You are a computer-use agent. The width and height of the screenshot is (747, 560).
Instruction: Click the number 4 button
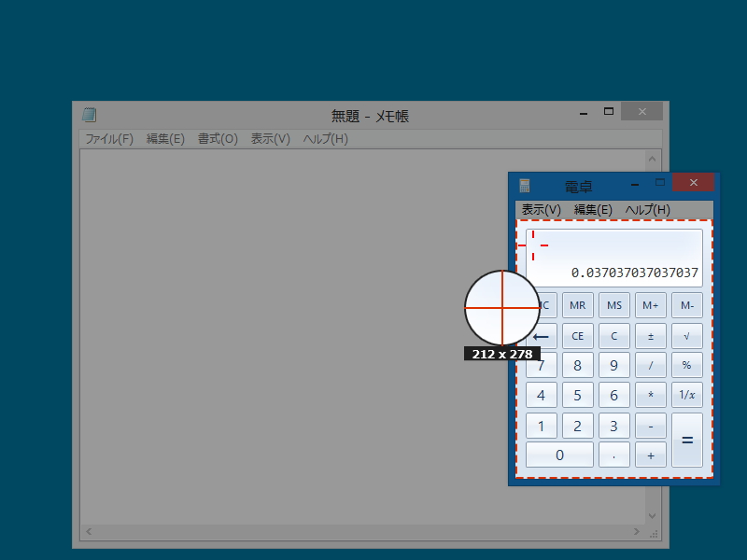click(542, 395)
